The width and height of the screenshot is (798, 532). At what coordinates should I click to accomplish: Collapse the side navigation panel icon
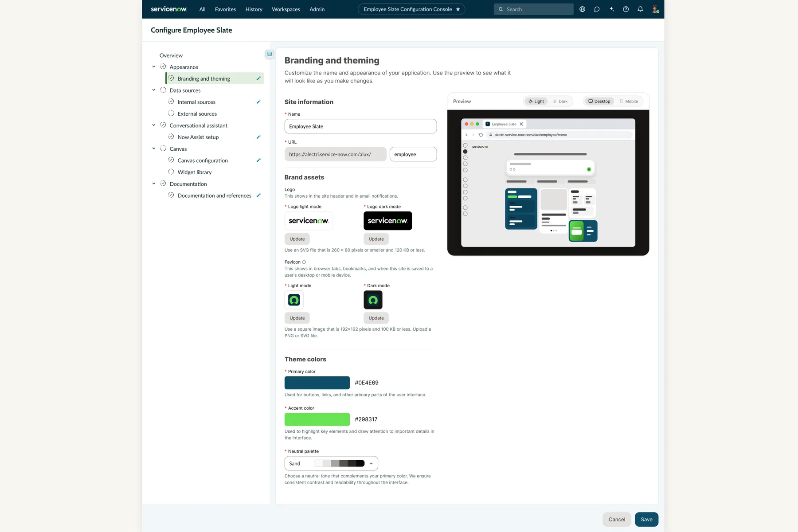coord(270,54)
